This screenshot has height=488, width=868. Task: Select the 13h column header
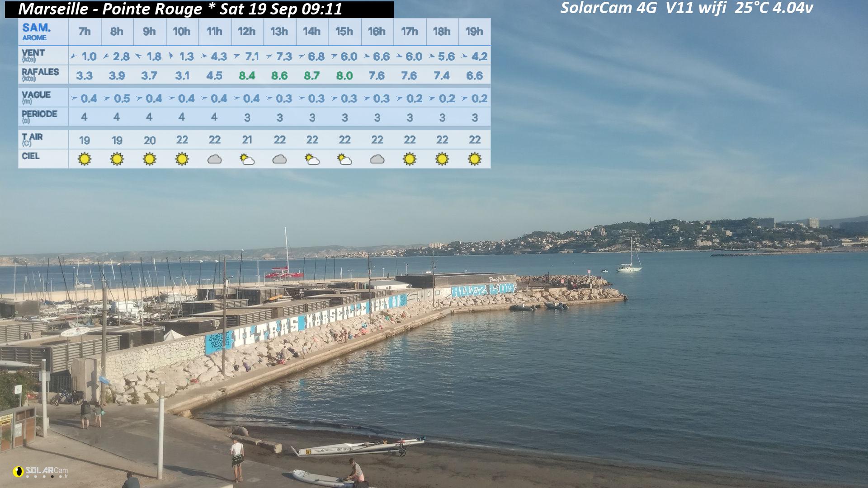[x=279, y=32]
